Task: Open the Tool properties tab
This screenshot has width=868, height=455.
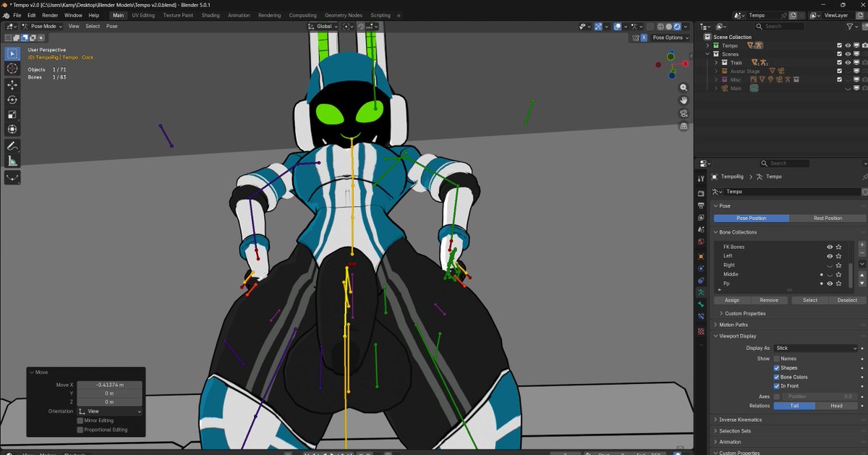Action: (700, 179)
